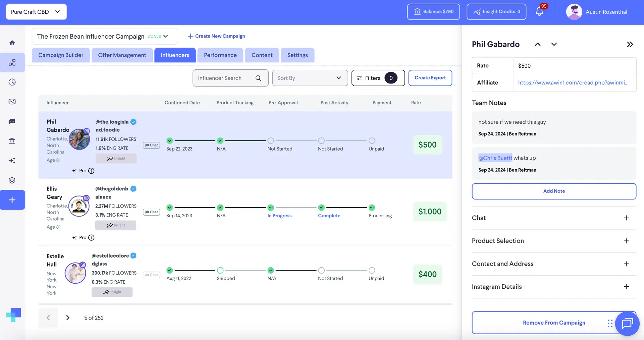Click the bank building sidebar icon

[12, 141]
